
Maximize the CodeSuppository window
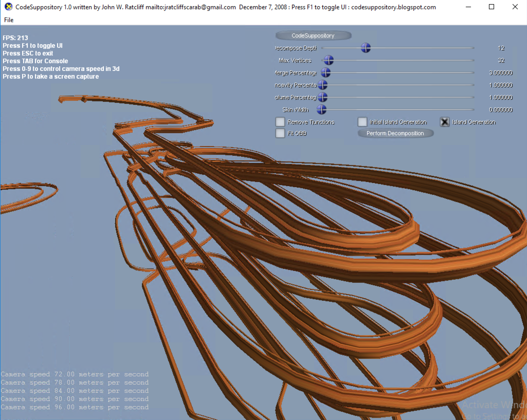pyautogui.click(x=492, y=7)
